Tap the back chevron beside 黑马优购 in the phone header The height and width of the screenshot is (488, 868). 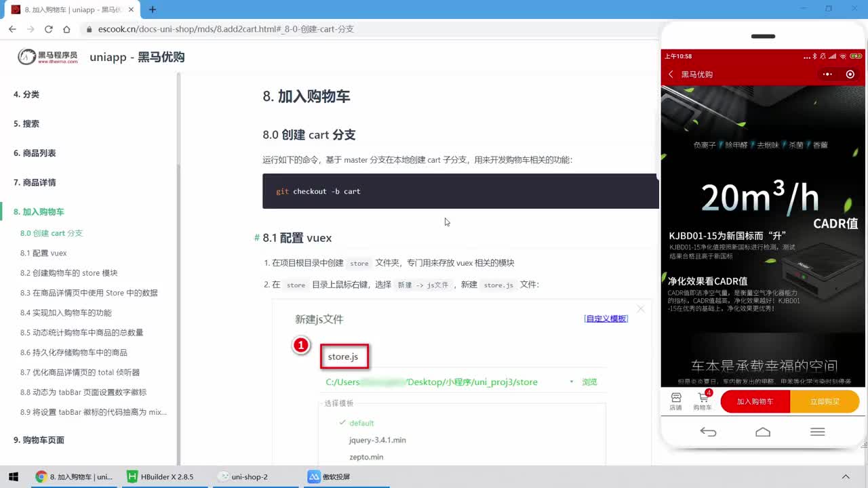671,75
